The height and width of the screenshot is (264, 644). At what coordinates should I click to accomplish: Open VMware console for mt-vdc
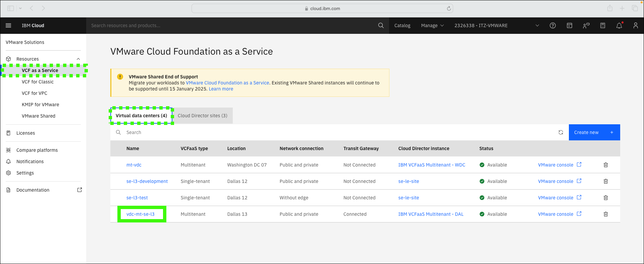click(x=555, y=165)
